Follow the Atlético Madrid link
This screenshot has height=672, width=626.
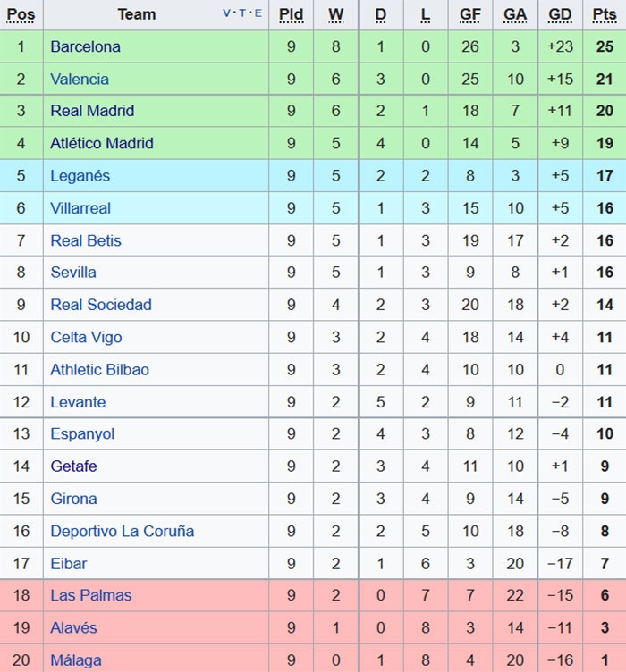pyautogui.click(x=102, y=143)
